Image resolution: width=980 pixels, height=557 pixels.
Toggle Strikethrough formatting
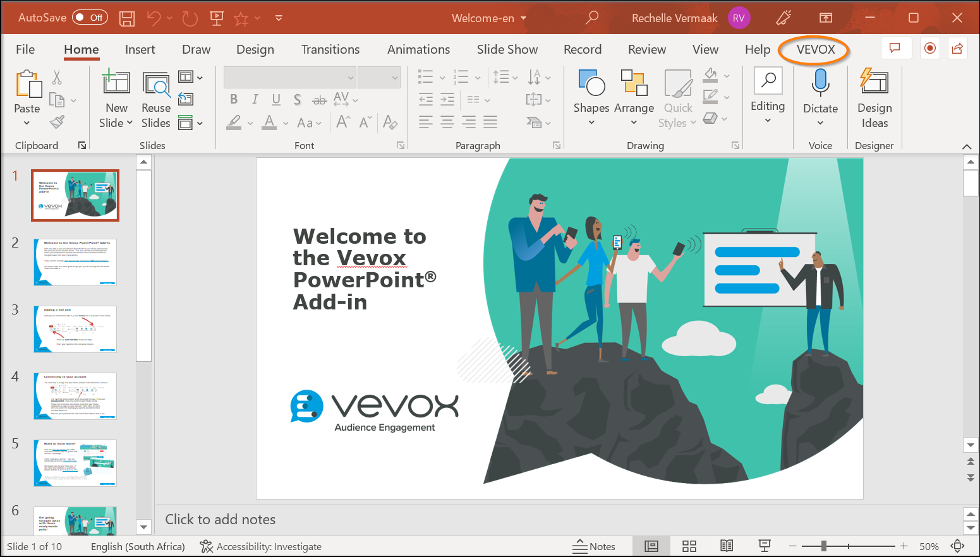pyautogui.click(x=320, y=100)
